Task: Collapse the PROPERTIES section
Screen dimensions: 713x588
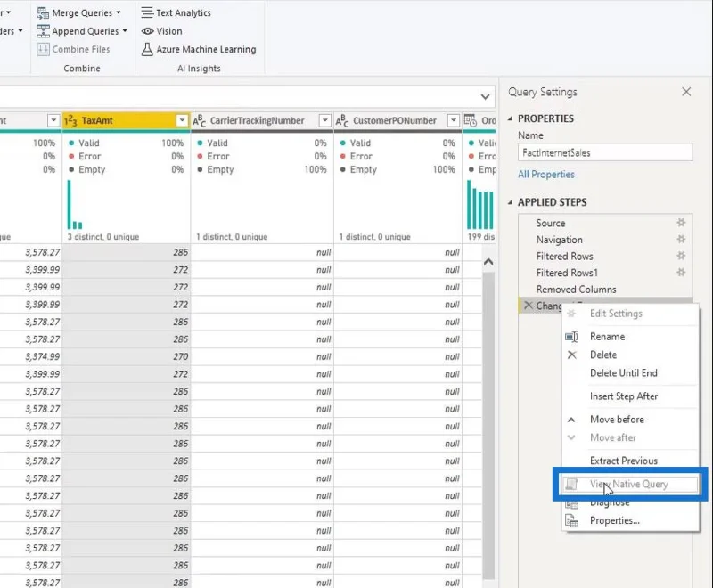Action: point(510,118)
